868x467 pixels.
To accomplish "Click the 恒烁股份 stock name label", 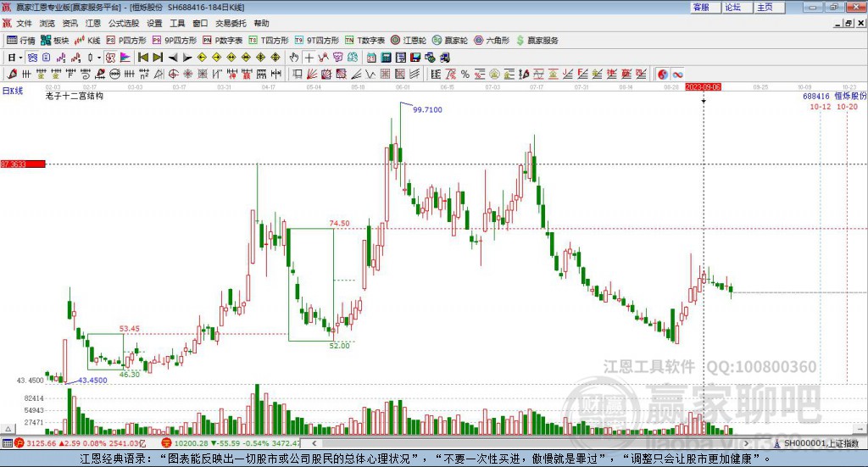I will (850, 97).
